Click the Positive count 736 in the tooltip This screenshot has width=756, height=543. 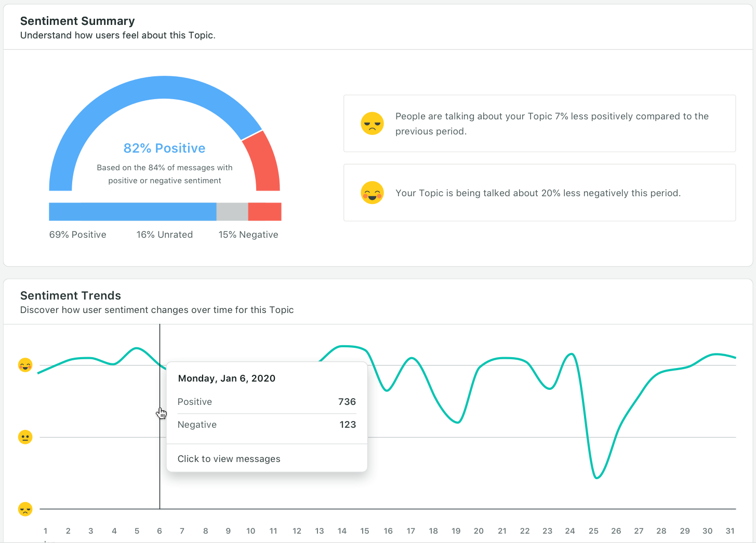click(x=347, y=402)
